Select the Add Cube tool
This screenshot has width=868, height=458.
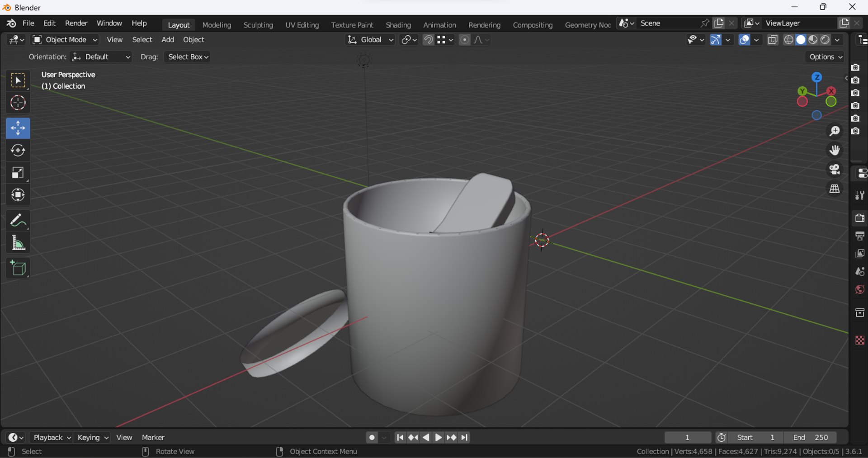pos(18,269)
